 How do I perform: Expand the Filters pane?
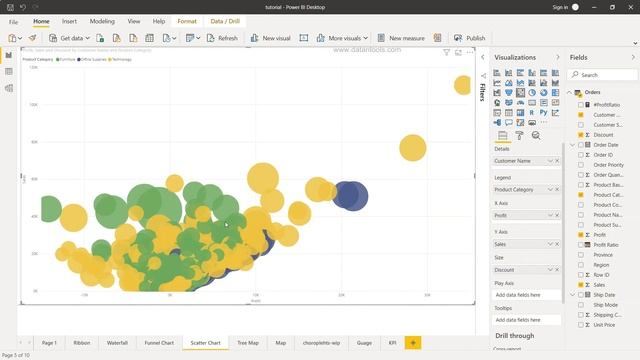[x=482, y=58]
